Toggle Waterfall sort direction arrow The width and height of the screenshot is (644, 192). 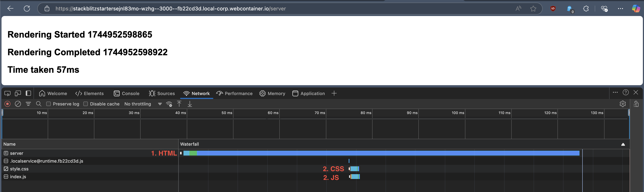(623, 144)
